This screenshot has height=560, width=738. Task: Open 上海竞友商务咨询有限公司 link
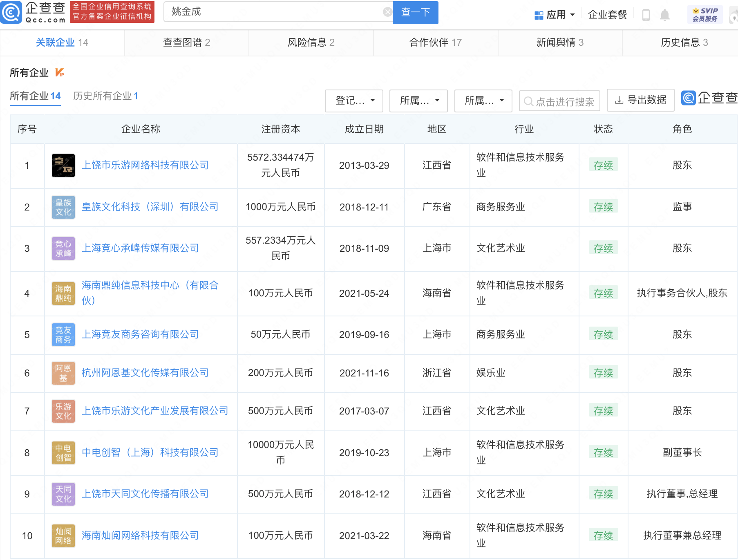point(140,334)
